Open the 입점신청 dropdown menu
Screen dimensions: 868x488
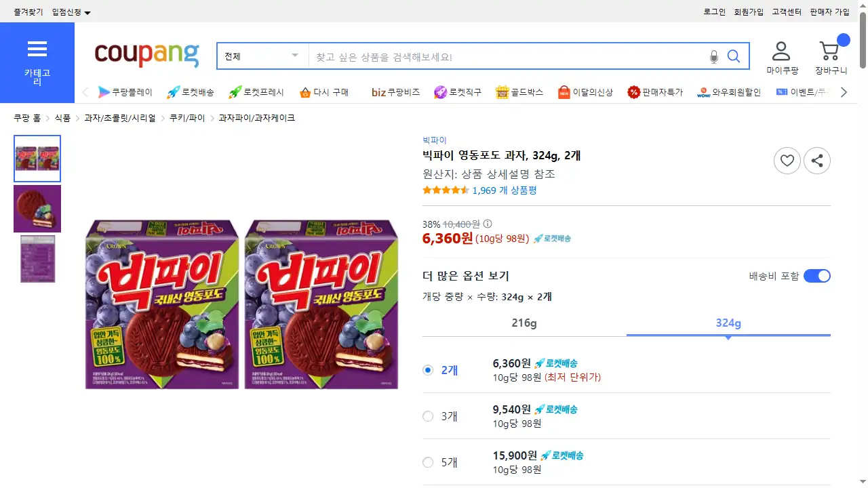[x=71, y=12]
